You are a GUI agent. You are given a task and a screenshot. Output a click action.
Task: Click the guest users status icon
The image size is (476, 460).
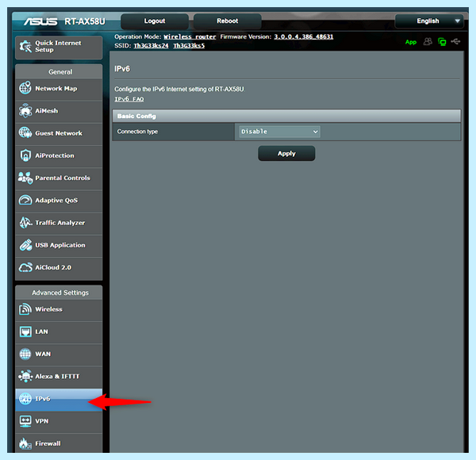click(x=428, y=41)
